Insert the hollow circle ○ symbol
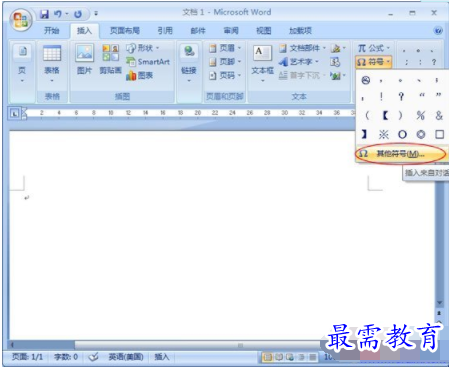 tap(402, 134)
